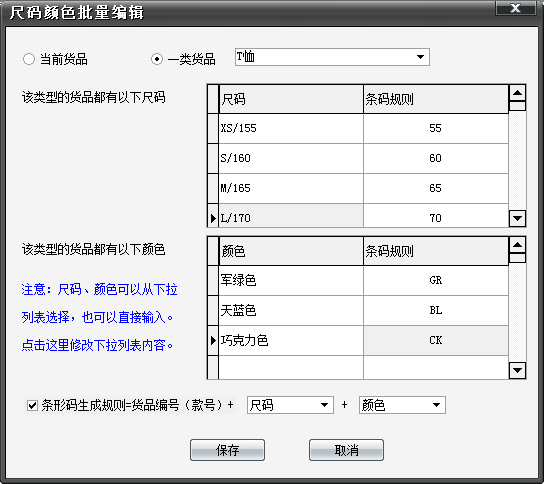Click the 取消 button
Image resolution: width=544 pixels, height=484 pixels.
[346, 450]
